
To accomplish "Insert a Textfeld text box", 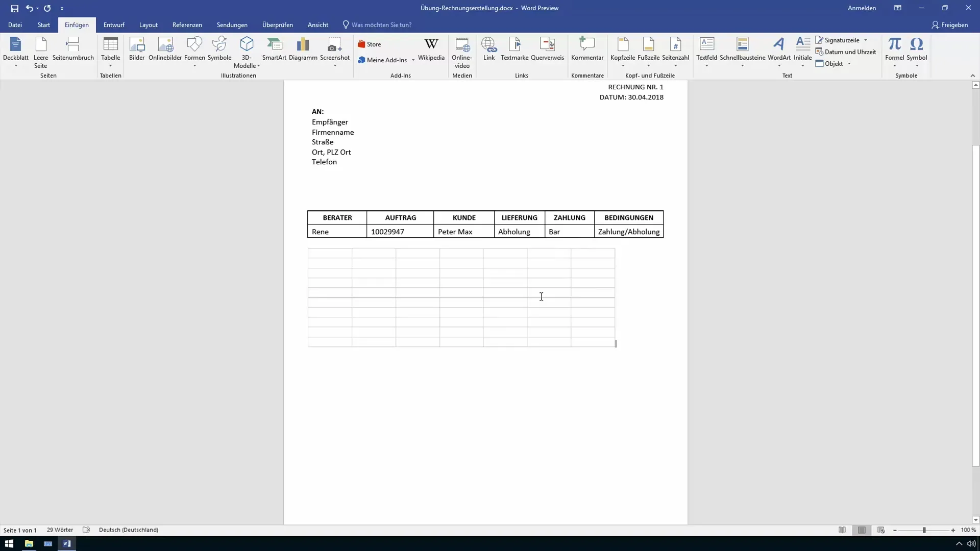I will tap(707, 52).
